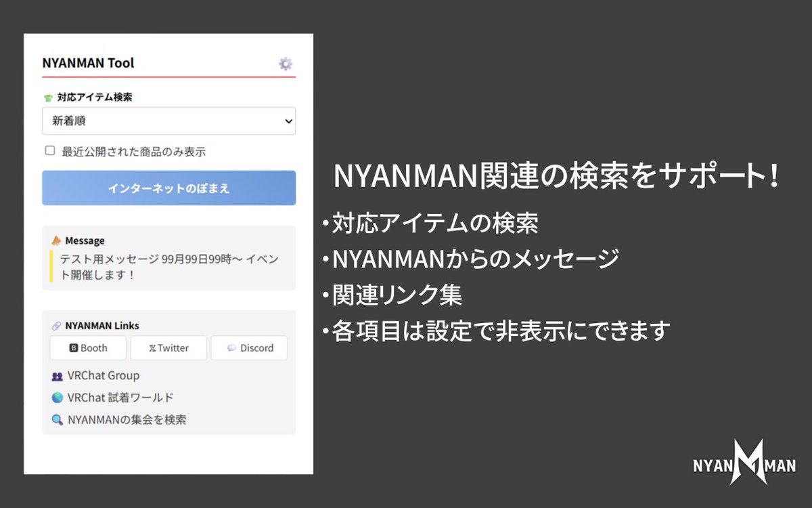Open the 新着順 sort dropdown
This screenshot has width=812, height=508.
click(168, 121)
